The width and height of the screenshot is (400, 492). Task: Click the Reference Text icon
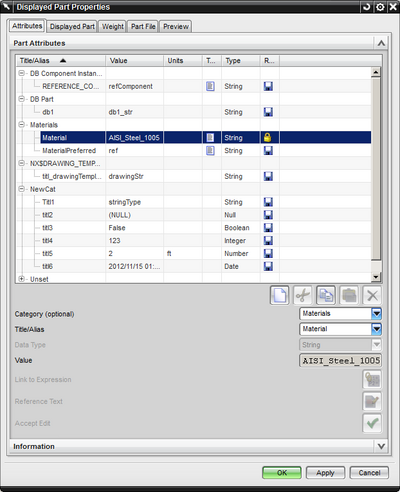tap(372, 401)
